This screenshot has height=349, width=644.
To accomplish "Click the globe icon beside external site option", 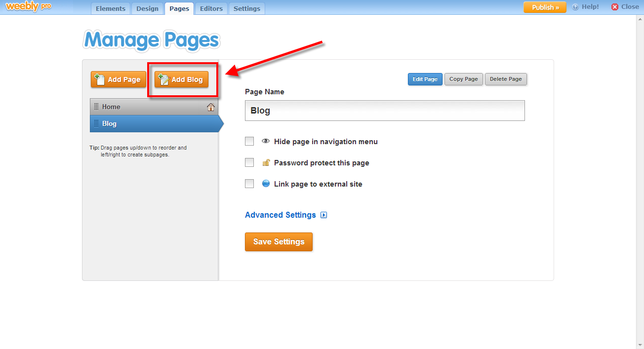I will pos(266,184).
